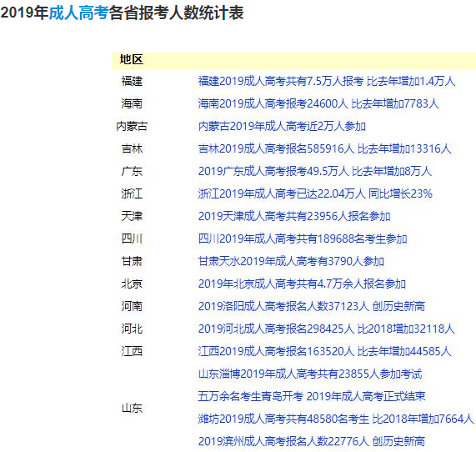Screen dimensions: 476x452
Task: Open the 山东淄博2019年成人高考共有23855人参加考试 link
Action: (310, 374)
